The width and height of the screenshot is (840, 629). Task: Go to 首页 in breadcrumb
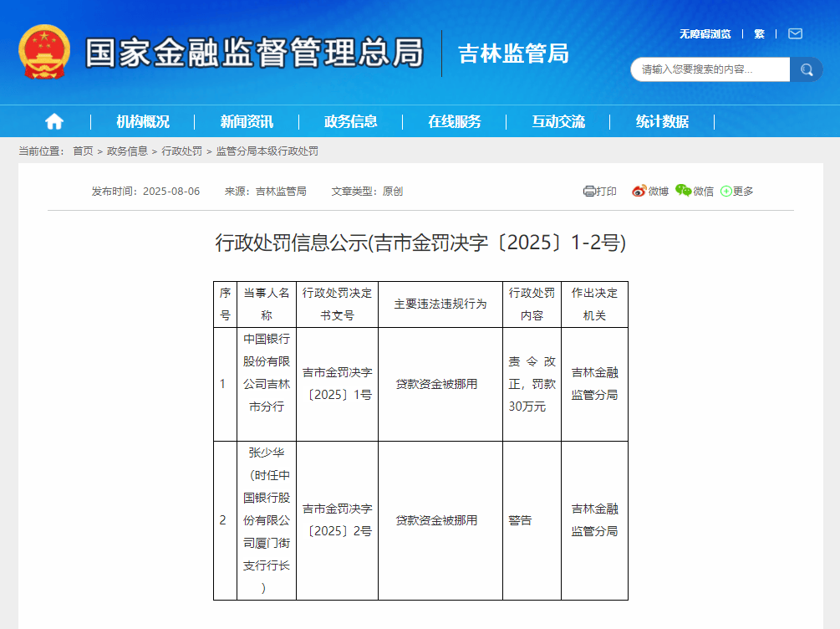83,151
